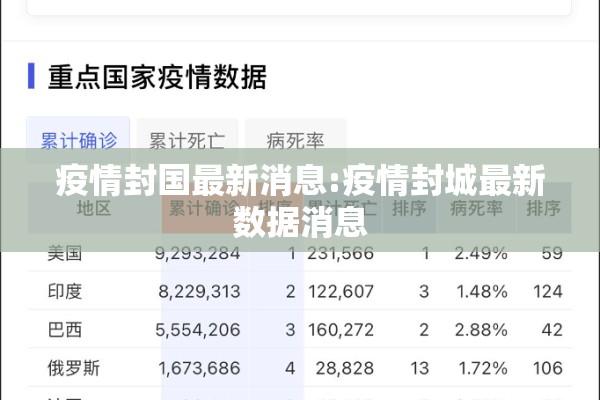600x400 pixels.
Task: Click the death count 28,828
Action: (345, 368)
